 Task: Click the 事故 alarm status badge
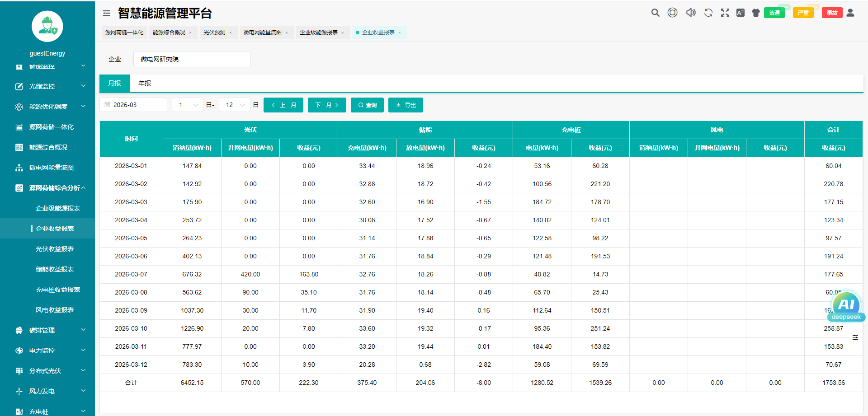tap(832, 13)
